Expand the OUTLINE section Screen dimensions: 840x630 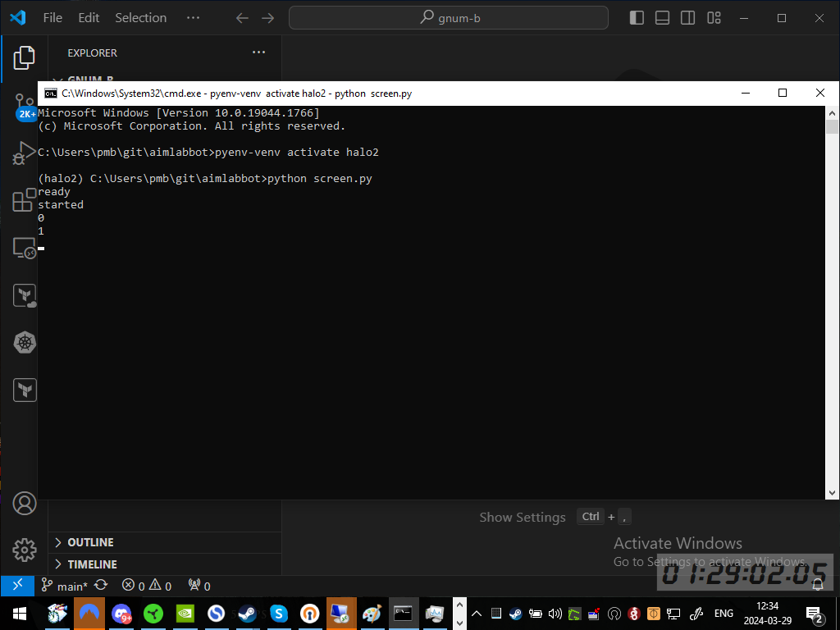(x=90, y=542)
